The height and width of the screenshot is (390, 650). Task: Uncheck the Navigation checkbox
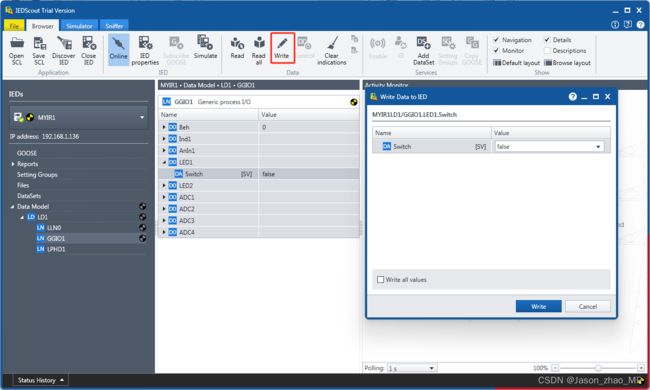[496, 40]
